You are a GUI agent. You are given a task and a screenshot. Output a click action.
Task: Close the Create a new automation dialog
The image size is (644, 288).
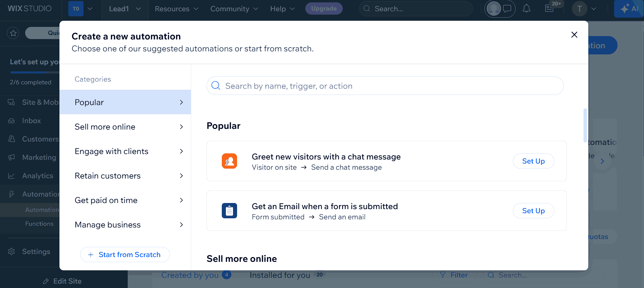[x=574, y=35]
